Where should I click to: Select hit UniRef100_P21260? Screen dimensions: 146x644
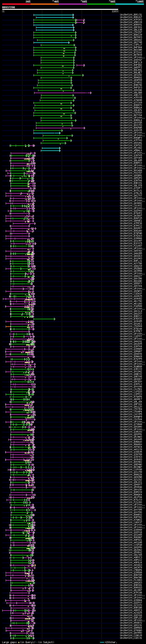coord(131,502)
